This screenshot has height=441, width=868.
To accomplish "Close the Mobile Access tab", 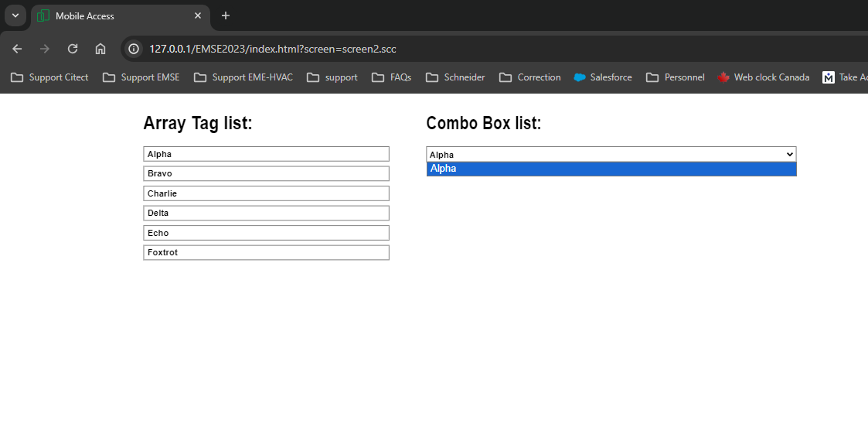I will coord(198,16).
